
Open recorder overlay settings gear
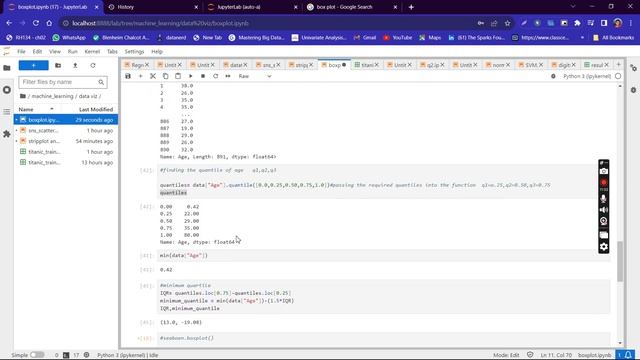(x=604, y=247)
